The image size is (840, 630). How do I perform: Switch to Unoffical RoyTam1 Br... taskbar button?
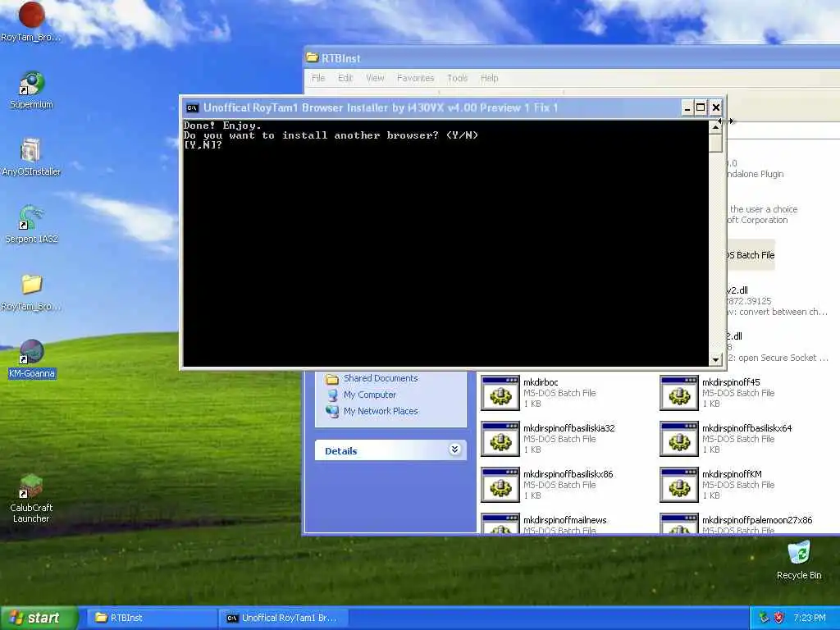(x=284, y=618)
